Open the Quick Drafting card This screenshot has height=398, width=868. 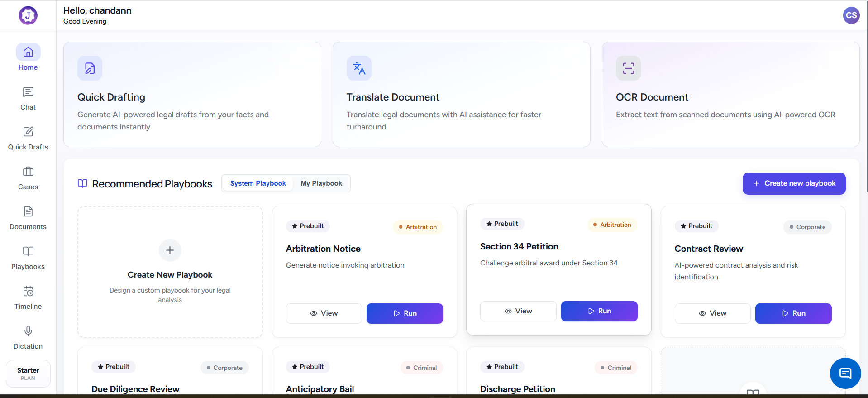click(x=192, y=94)
